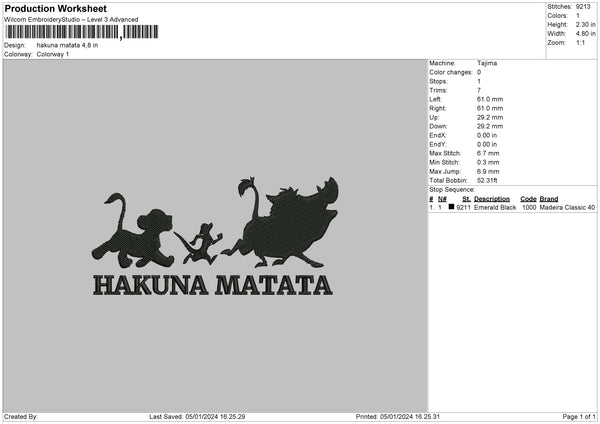Click the Min Stitch value 0.3 mm

tap(488, 163)
